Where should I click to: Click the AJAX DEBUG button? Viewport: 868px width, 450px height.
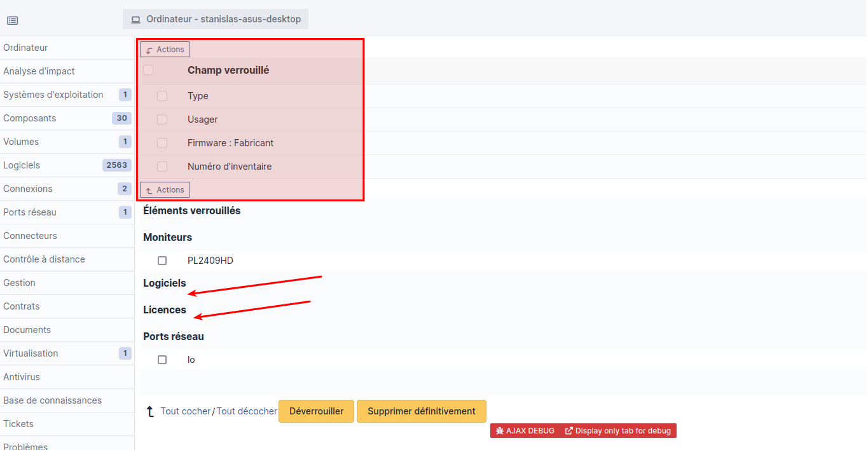tap(525, 431)
